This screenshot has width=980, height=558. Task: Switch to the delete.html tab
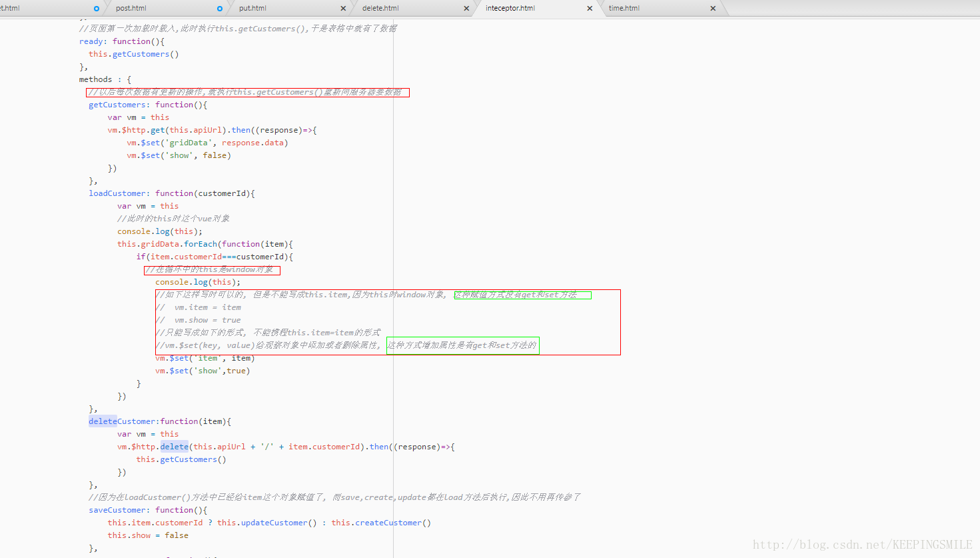tap(380, 8)
